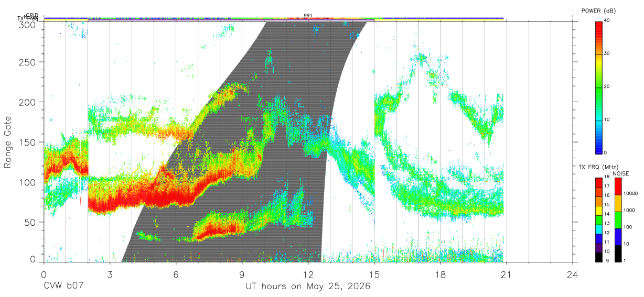This screenshot has height=297, width=644.
Task: Click the blue 10-100 NOISE segment
Action: click(618, 236)
